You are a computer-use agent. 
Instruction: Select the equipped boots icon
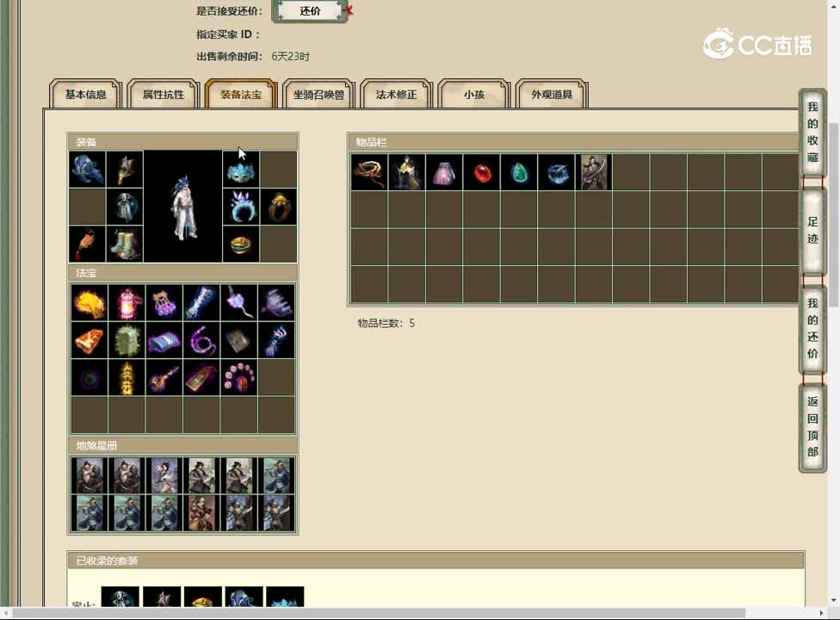pos(125,244)
